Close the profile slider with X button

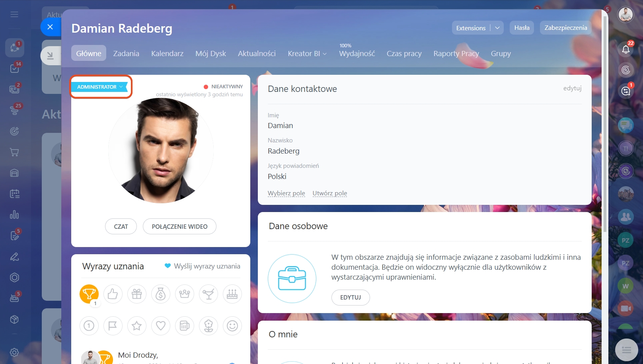coord(50,27)
